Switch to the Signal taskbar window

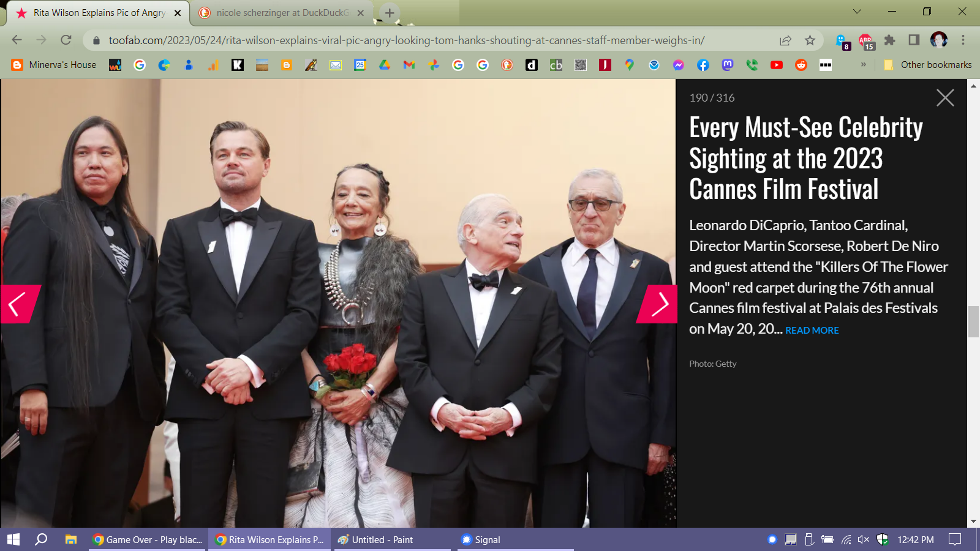click(x=514, y=539)
